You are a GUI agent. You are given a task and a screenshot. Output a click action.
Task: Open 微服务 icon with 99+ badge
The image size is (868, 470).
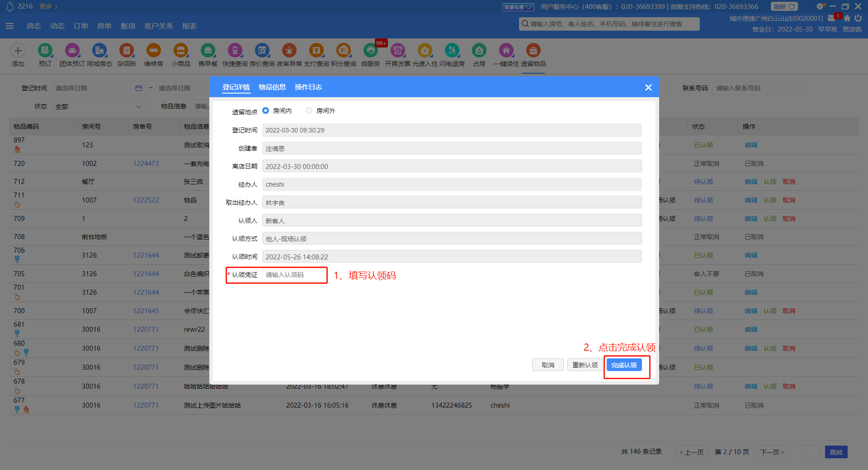coord(371,51)
